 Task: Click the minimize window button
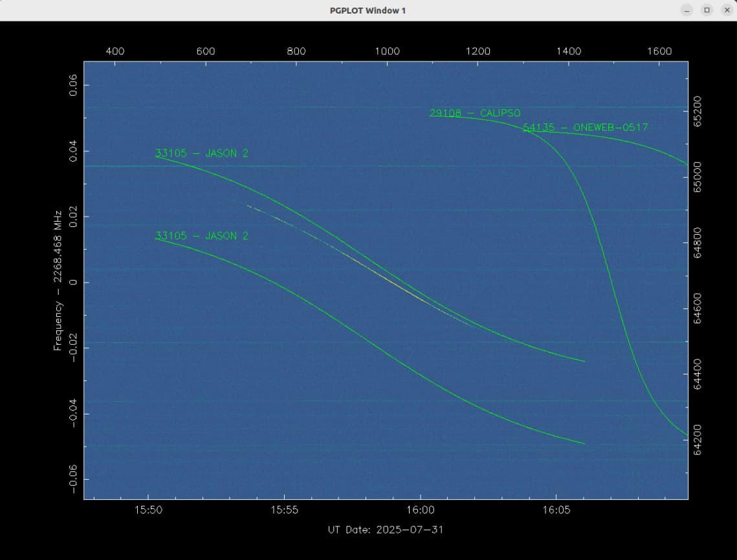pos(687,10)
